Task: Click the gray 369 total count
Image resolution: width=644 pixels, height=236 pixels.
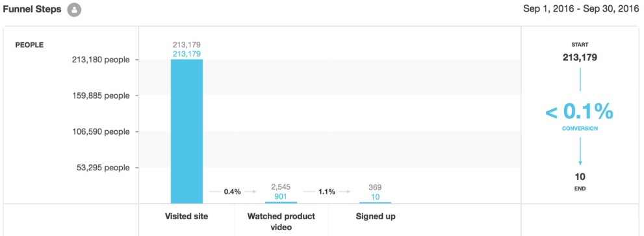Action: pos(375,187)
